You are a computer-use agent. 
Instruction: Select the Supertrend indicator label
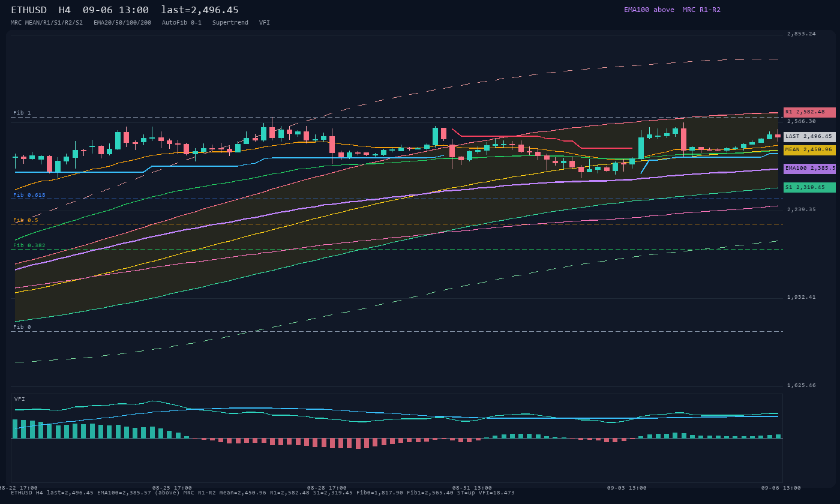click(x=230, y=23)
